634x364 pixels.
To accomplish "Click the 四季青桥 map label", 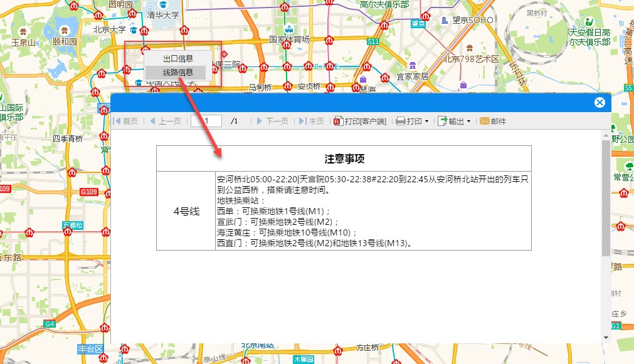I will [68, 138].
